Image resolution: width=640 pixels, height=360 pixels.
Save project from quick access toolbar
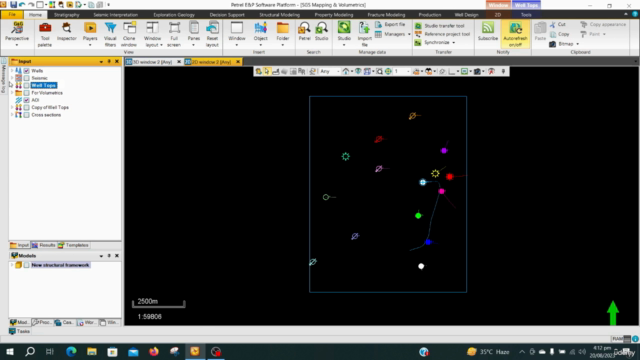coord(13,4)
